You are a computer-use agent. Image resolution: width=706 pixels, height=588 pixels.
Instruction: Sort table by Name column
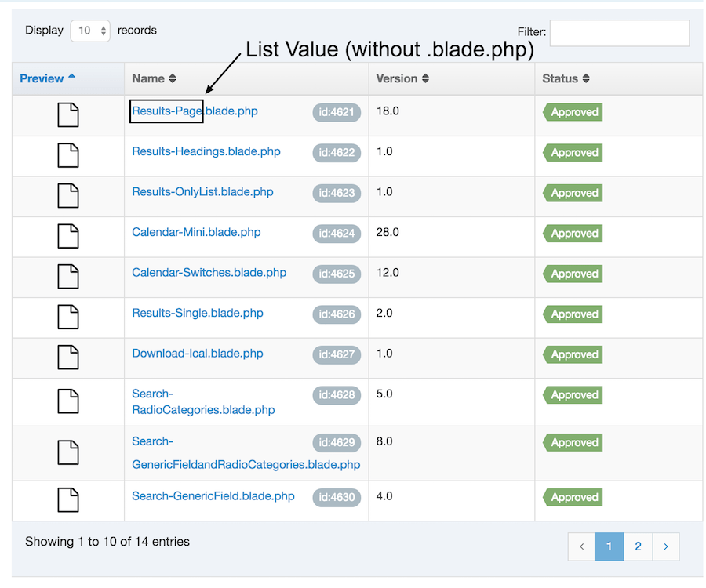[x=154, y=78]
